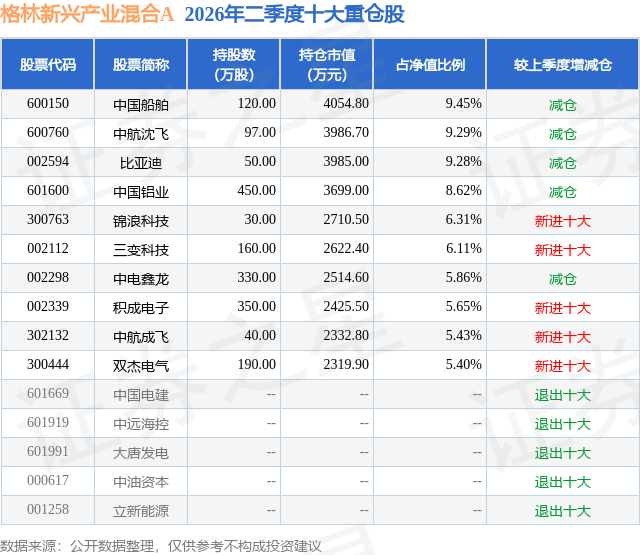Click market value 3986.70
The image size is (640, 555).
pos(346,133)
